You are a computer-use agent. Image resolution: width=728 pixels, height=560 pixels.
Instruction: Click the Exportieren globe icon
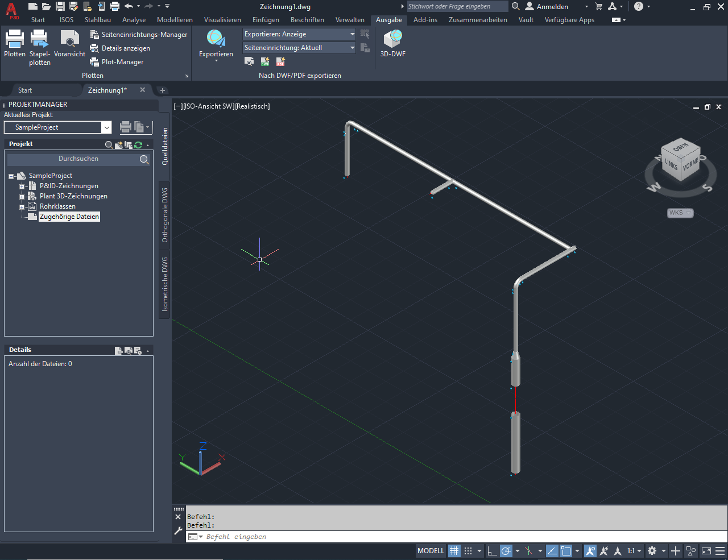[216, 39]
